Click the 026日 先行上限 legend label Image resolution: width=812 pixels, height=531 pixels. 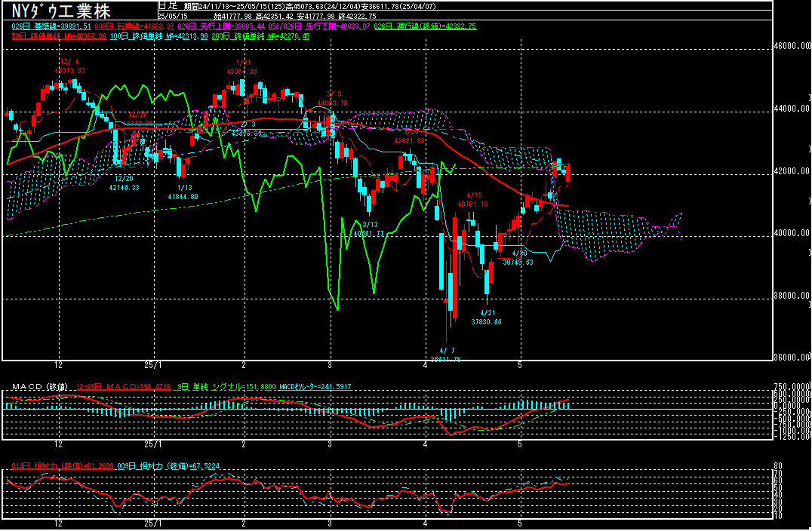click(222, 26)
